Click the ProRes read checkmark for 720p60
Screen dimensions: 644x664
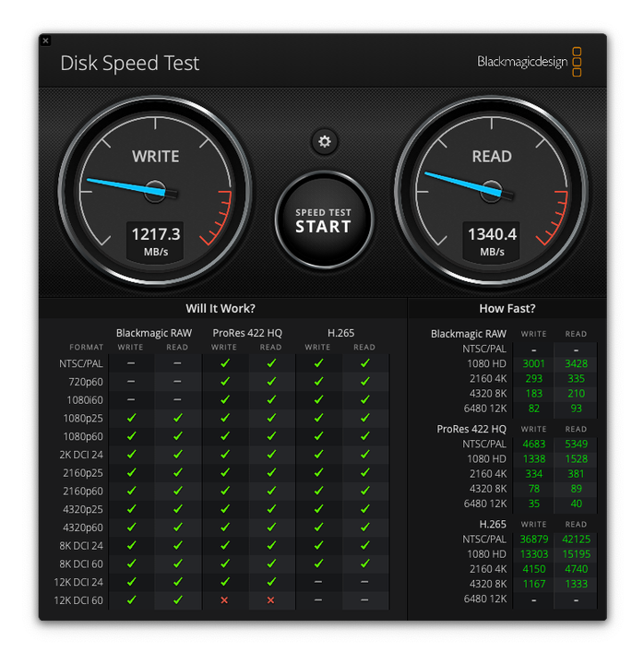[x=270, y=382]
